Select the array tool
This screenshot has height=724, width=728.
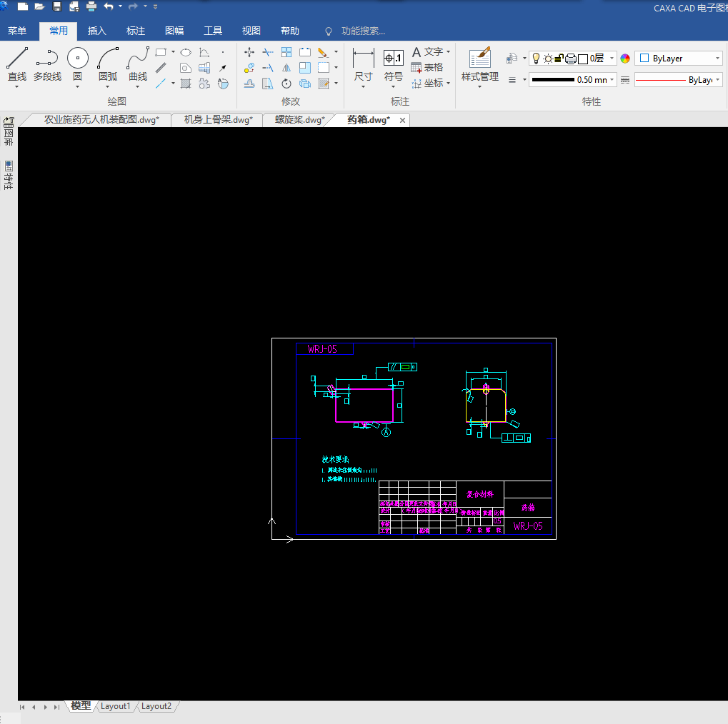pos(286,52)
